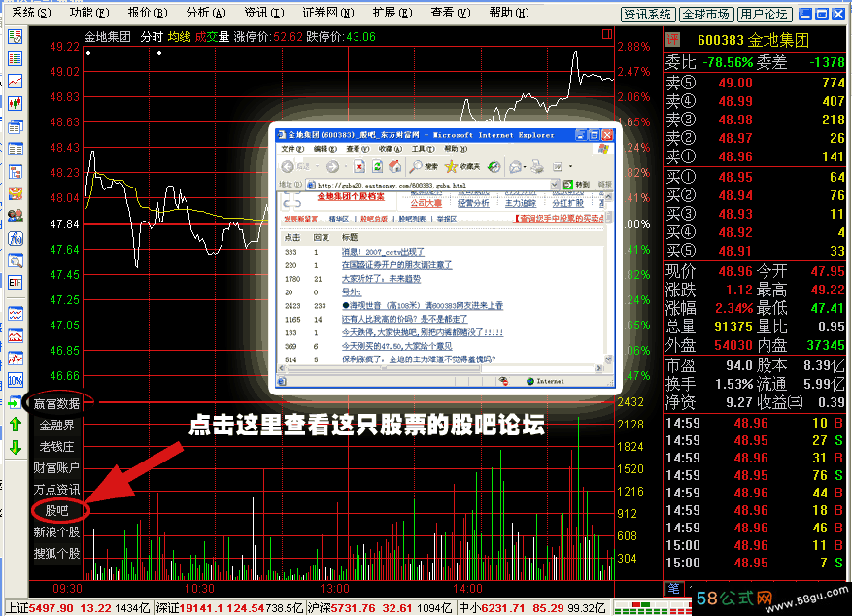
Task: Click 用户论坛 button at top right
Action: tap(765, 15)
